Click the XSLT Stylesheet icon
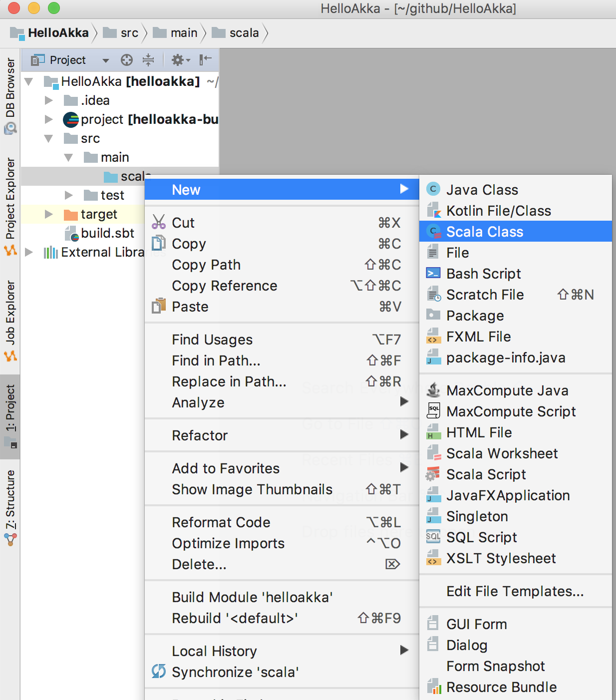The width and height of the screenshot is (616, 700). tap(433, 558)
